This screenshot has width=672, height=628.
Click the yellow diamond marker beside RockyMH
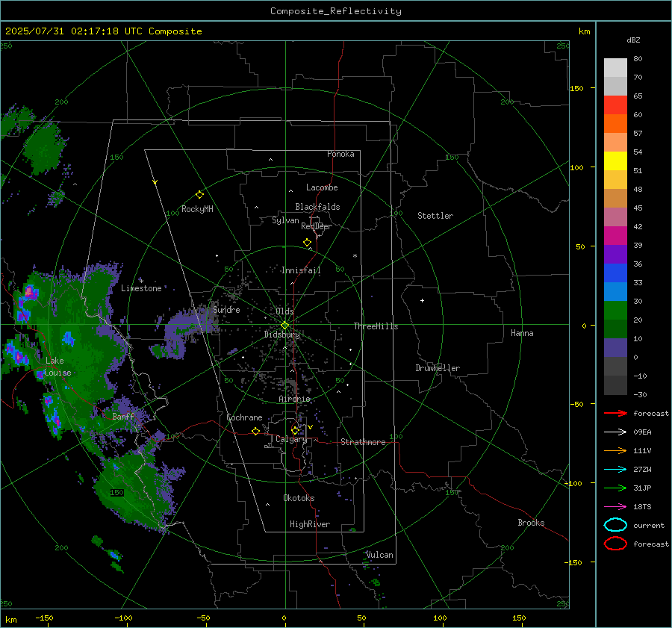coord(199,195)
